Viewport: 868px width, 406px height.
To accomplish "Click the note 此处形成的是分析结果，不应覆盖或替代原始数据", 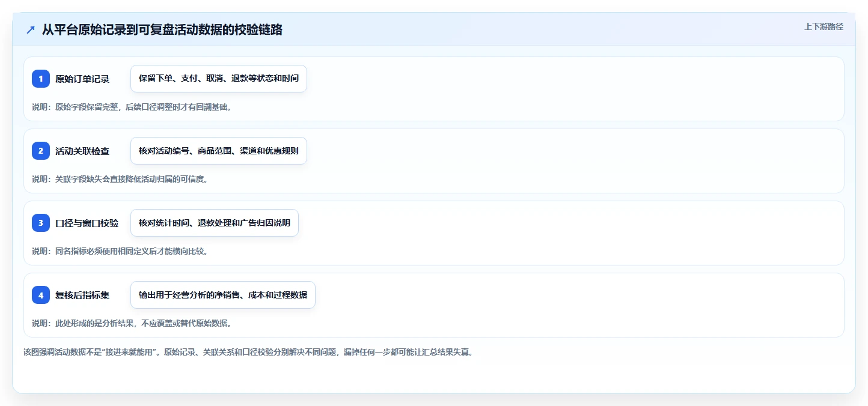I will pos(132,323).
